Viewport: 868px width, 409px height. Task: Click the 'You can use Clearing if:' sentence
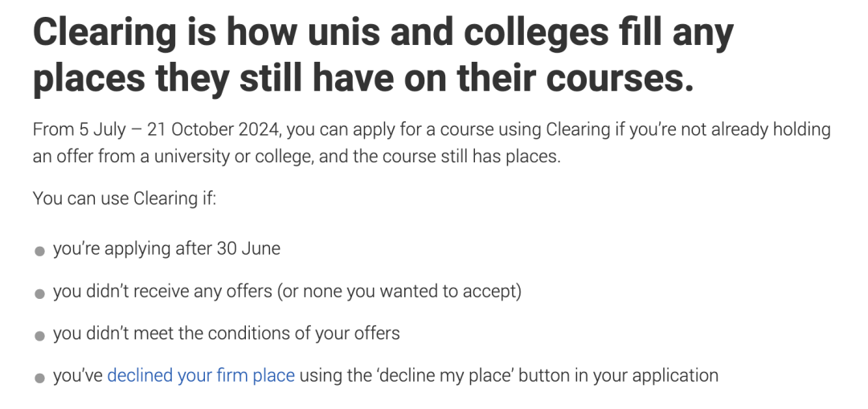125,198
